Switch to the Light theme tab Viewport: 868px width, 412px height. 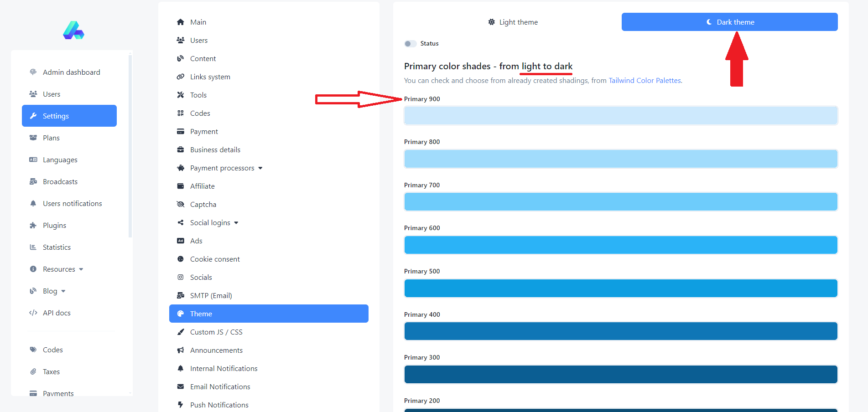(x=513, y=22)
